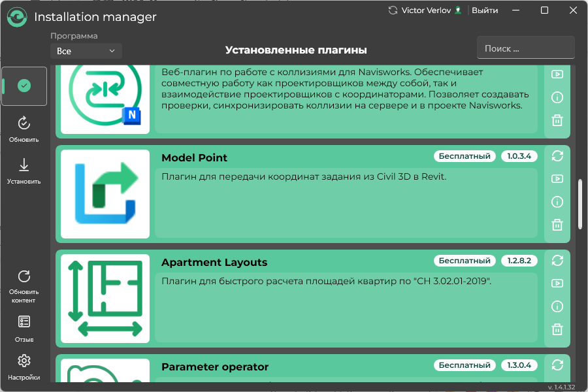Viewport: 588px width, 392px height.
Task: Click version 1.3.0.4 badge on Parameter operator
Action: [519, 365]
